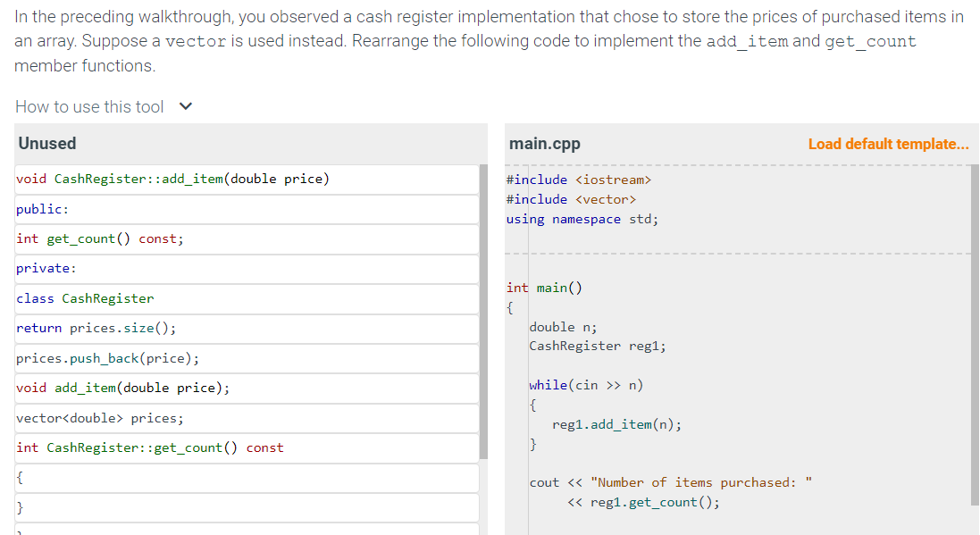Select the public: code fragment
The width and height of the screenshot is (980, 535).
point(42,207)
